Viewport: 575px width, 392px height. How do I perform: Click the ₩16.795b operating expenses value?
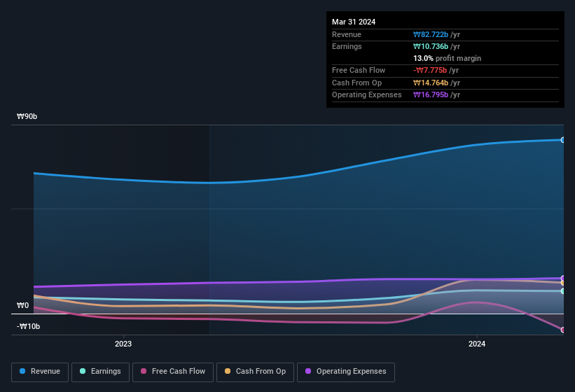431,95
